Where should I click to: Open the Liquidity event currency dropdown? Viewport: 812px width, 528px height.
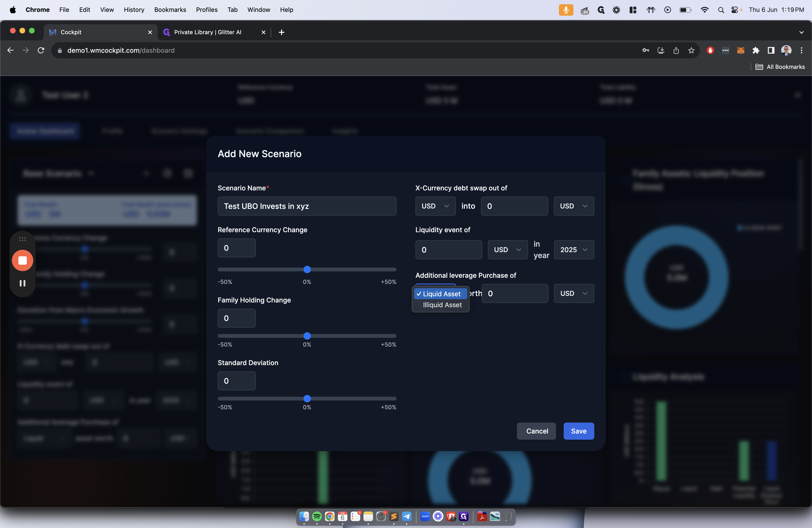click(508, 250)
